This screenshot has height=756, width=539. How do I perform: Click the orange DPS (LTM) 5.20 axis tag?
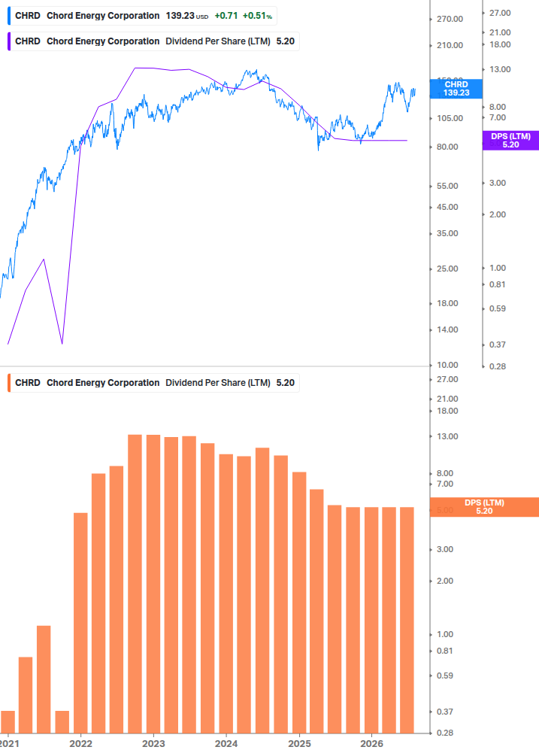(484, 507)
